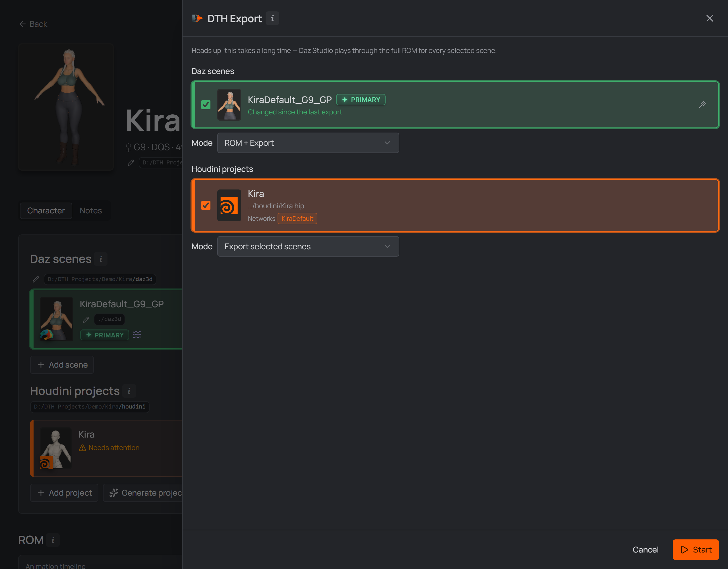Image resolution: width=728 pixels, height=569 pixels.
Task: Edit the daz3d folder path pencil icon
Action: (36, 279)
